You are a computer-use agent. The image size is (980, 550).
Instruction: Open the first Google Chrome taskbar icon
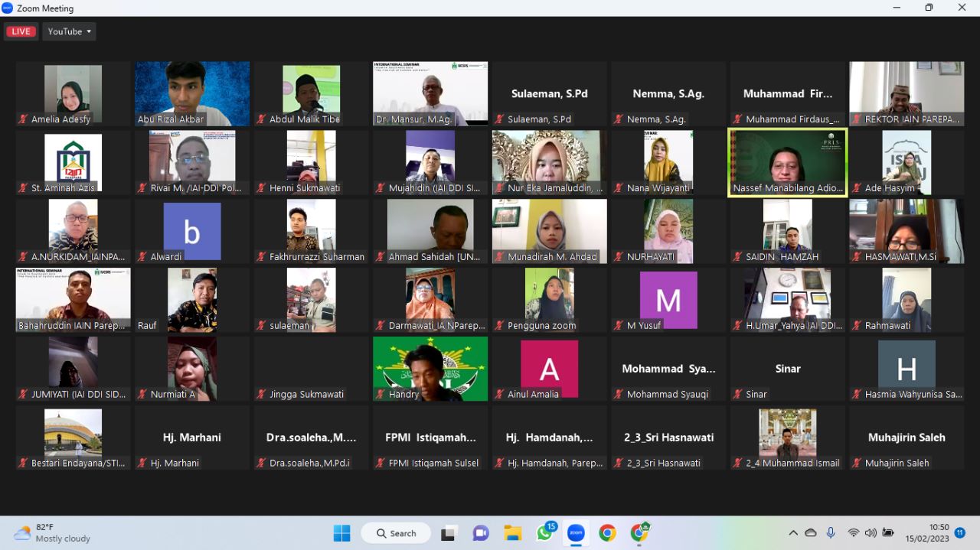point(607,533)
